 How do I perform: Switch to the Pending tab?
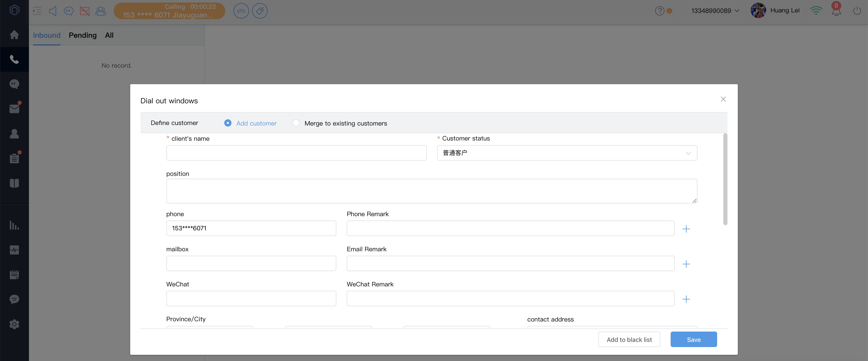coord(83,35)
